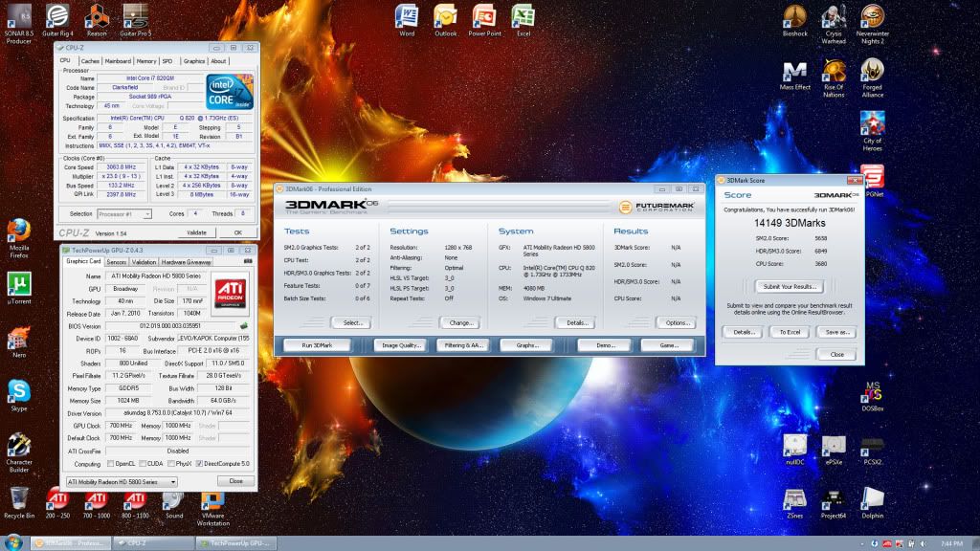
Task: Open Neverwinter Nights 2 shortcut
Action: (x=873, y=24)
